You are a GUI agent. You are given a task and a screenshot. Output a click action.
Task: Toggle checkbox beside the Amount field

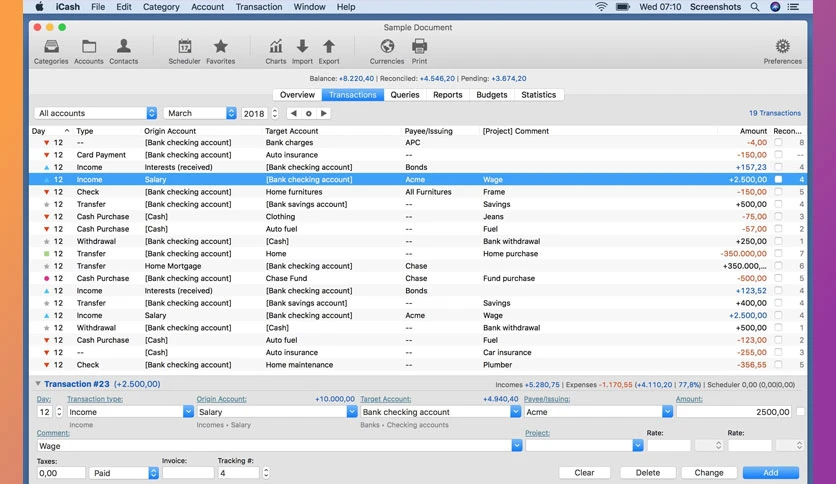(x=800, y=412)
